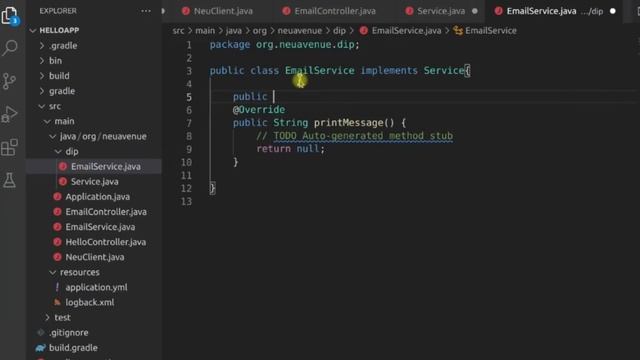
Task: Click the Java icon beside Service.java in tree
Action: pyautogui.click(x=63, y=182)
